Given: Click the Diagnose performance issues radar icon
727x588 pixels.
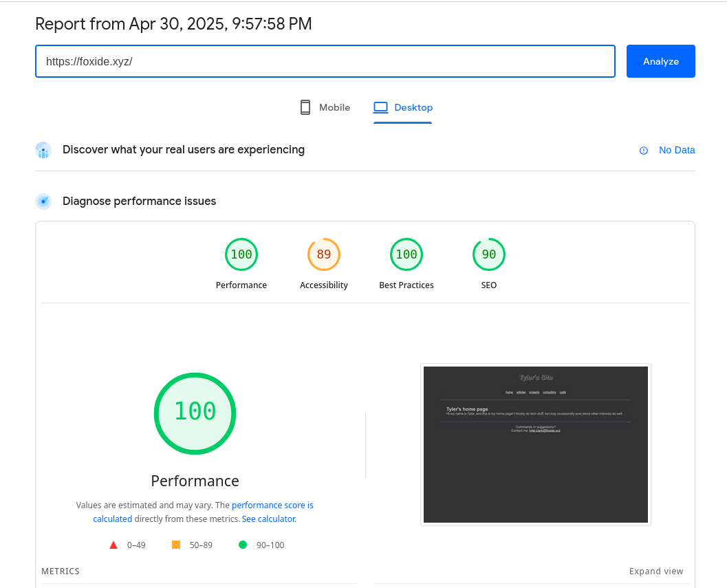Looking at the screenshot, I should pyautogui.click(x=43, y=202).
